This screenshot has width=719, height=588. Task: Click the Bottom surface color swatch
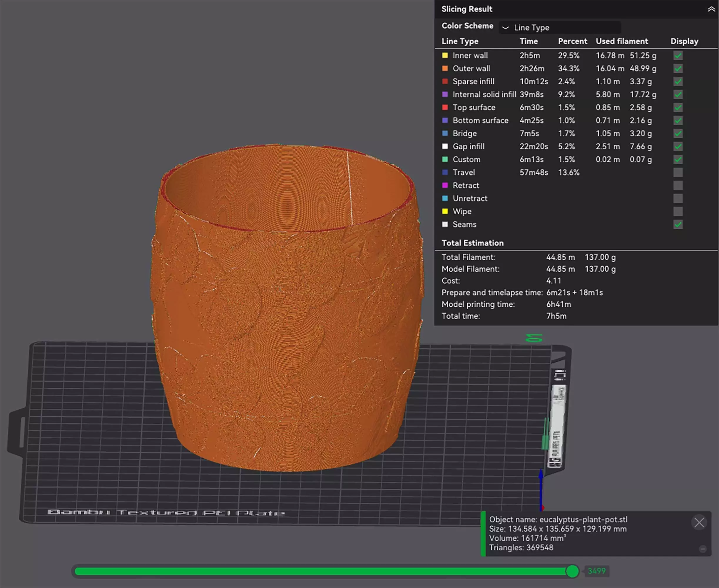point(445,120)
